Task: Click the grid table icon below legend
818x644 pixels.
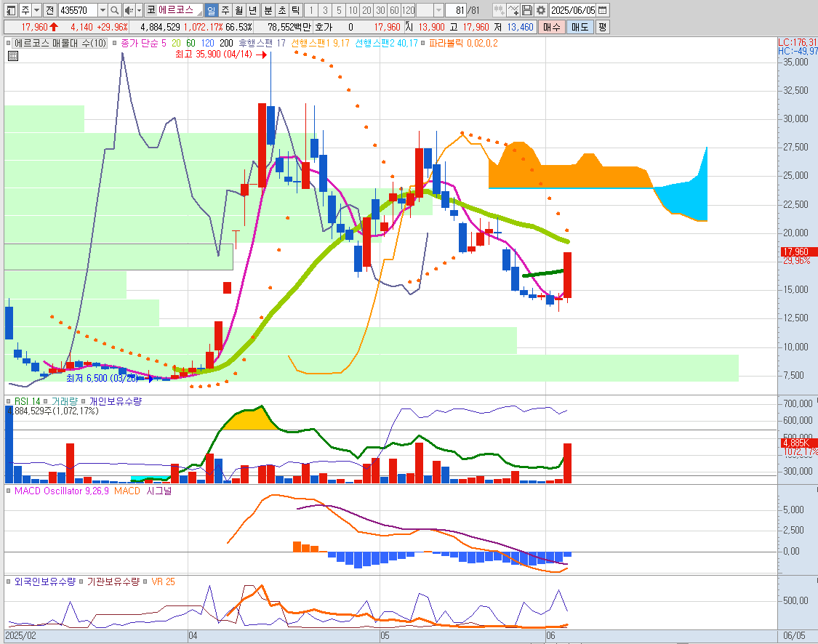Action: click(x=13, y=56)
